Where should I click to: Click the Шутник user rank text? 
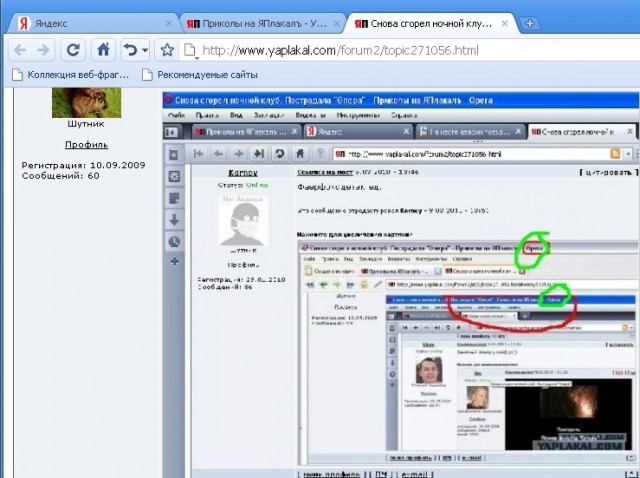pyautogui.click(x=86, y=124)
